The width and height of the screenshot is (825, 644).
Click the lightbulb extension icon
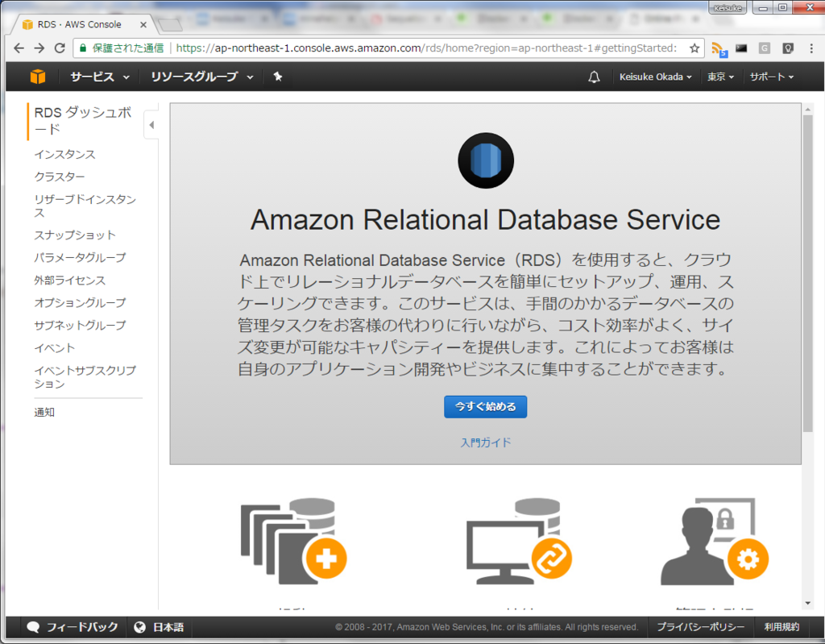[x=788, y=48]
